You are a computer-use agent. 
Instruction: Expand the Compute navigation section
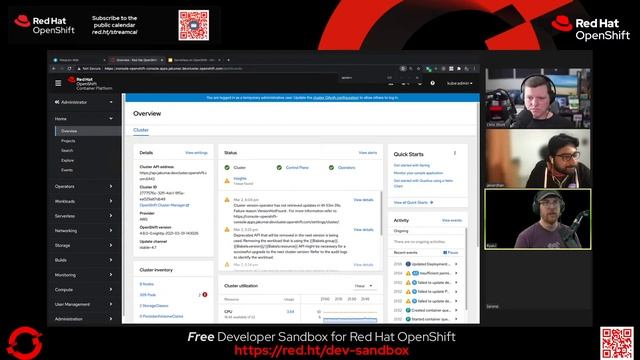(84, 289)
